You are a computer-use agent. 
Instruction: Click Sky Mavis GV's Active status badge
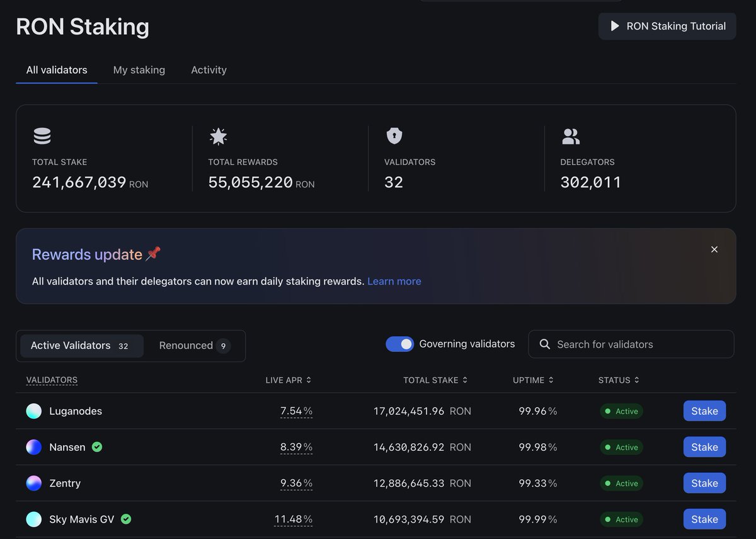pos(621,519)
